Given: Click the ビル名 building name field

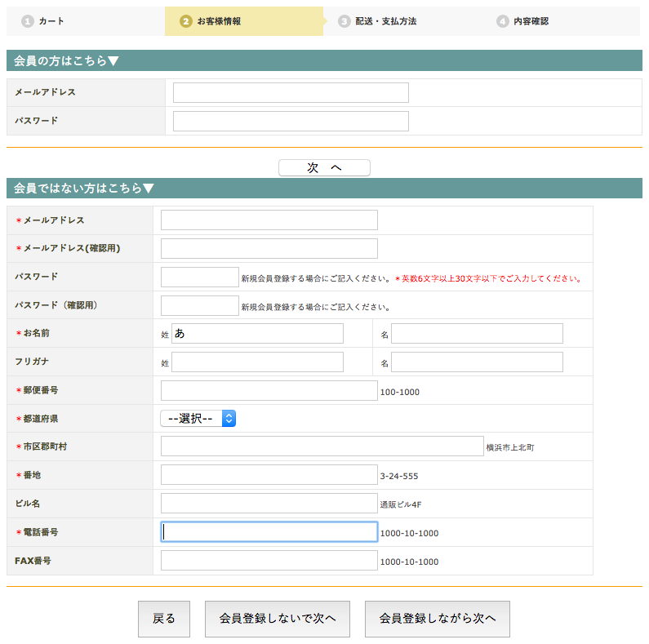Looking at the screenshot, I should [x=269, y=504].
